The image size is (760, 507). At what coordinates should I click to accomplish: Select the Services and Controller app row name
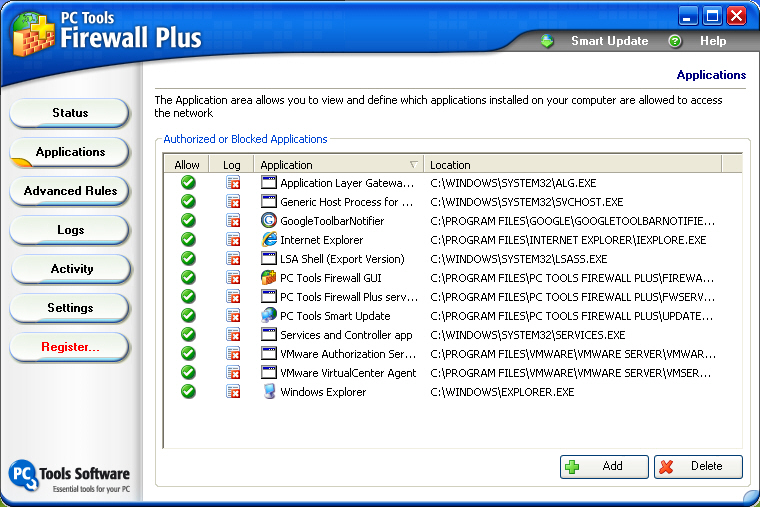(x=346, y=335)
